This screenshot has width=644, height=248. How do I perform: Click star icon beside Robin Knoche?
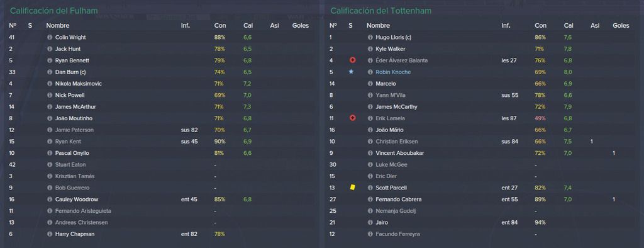coord(351,72)
